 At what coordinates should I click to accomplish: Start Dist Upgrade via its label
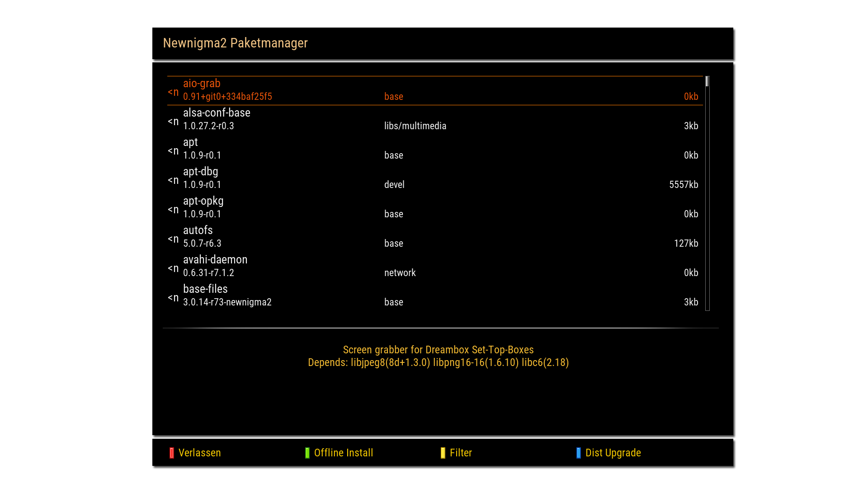[x=613, y=453]
